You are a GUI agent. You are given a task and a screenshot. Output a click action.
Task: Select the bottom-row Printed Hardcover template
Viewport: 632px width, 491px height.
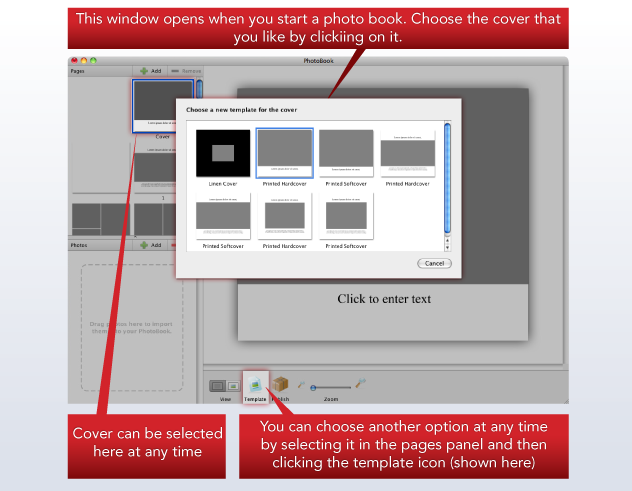285,216
